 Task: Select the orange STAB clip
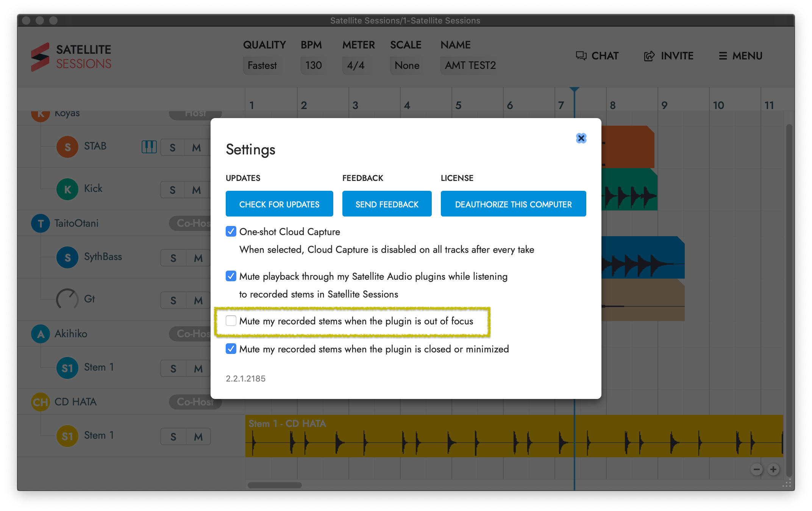click(628, 147)
